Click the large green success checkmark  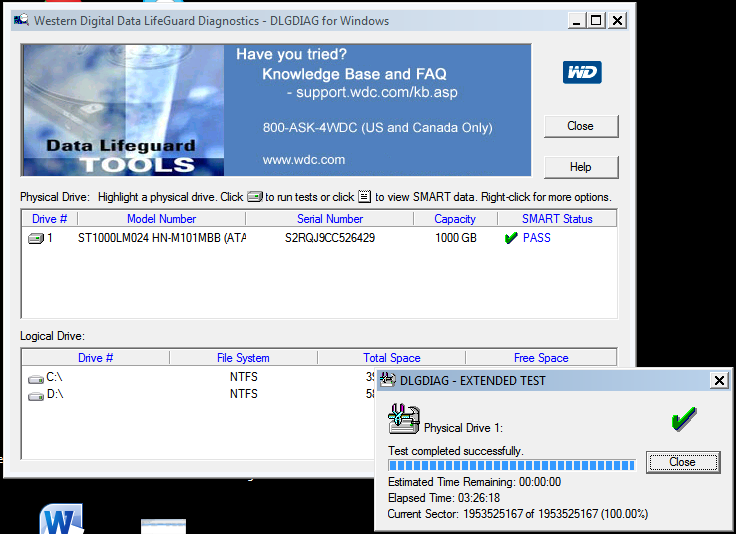684,419
